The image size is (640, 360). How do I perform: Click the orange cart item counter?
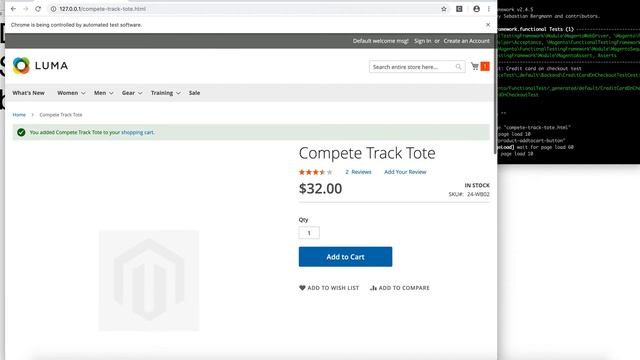pos(485,66)
